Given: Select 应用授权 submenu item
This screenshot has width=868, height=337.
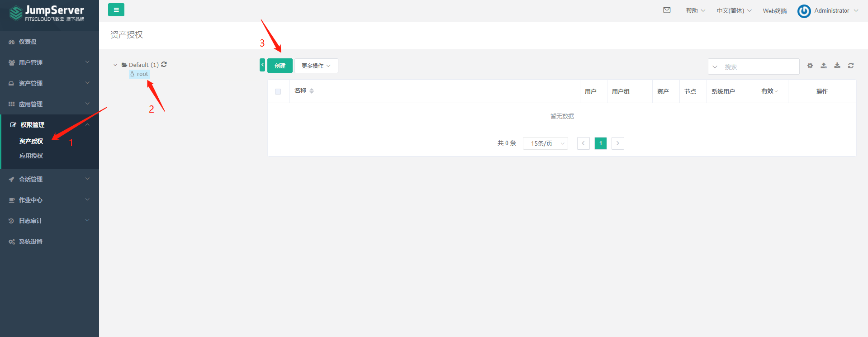Looking at the screenshot, I should 31,156.
